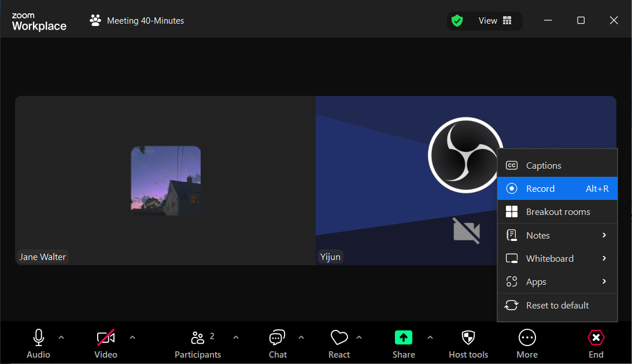Click the More options button
Screen dimensions: 632x364
point(527,344)
